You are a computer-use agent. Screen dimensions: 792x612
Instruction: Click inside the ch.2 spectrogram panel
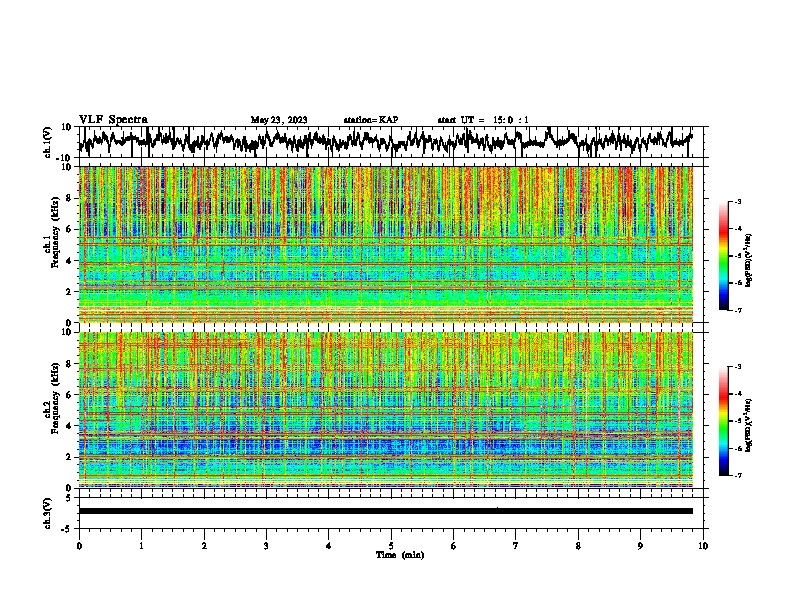(x=386, y=410)
